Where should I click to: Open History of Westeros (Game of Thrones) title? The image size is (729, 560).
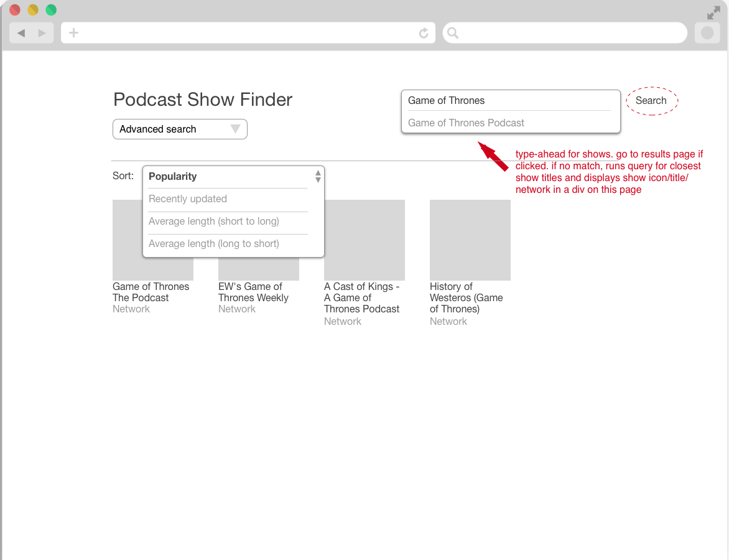(x=467, y=297)
